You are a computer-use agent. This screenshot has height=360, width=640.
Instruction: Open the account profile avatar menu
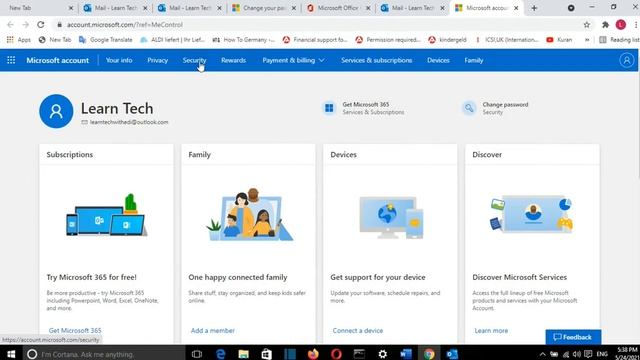[x=627, y=60]
